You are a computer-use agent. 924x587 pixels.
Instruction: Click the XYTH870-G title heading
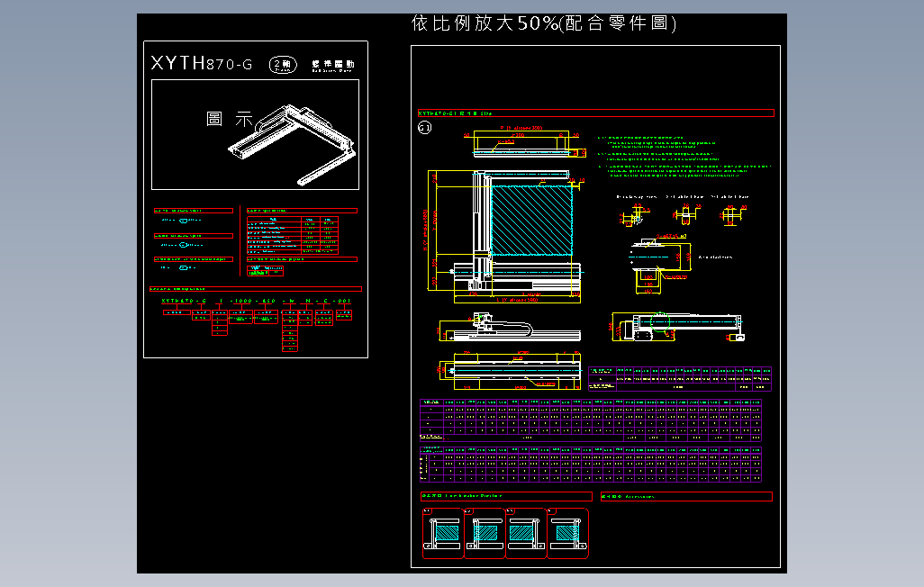click(202, 63)
